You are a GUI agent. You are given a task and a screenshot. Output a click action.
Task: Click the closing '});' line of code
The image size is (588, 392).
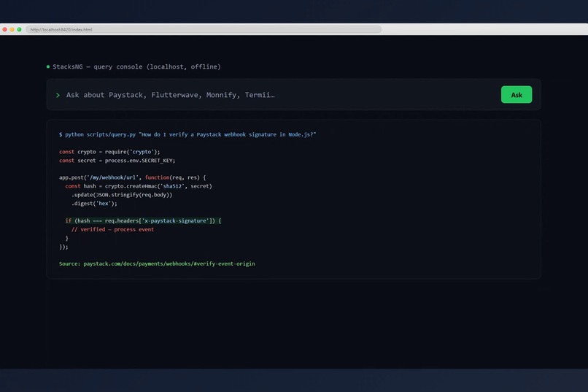pos(63,247)
